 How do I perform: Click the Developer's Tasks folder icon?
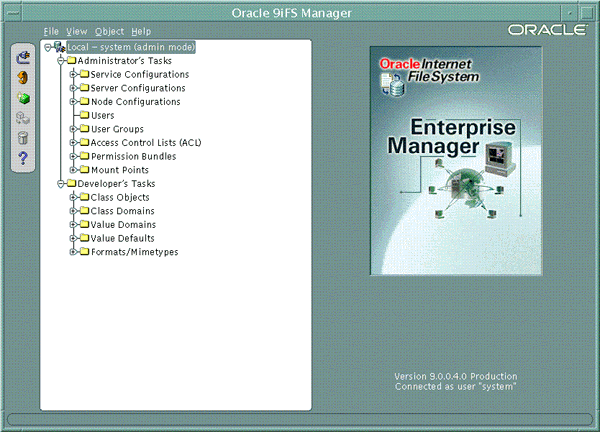pyautogui.click(x=72, y=183)
